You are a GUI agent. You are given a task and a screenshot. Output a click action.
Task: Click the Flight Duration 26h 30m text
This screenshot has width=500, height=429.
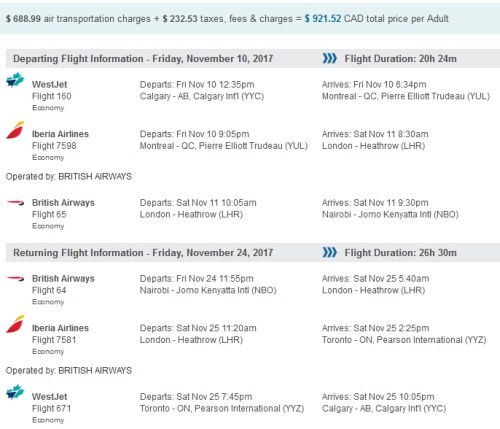tap(401, 253)
